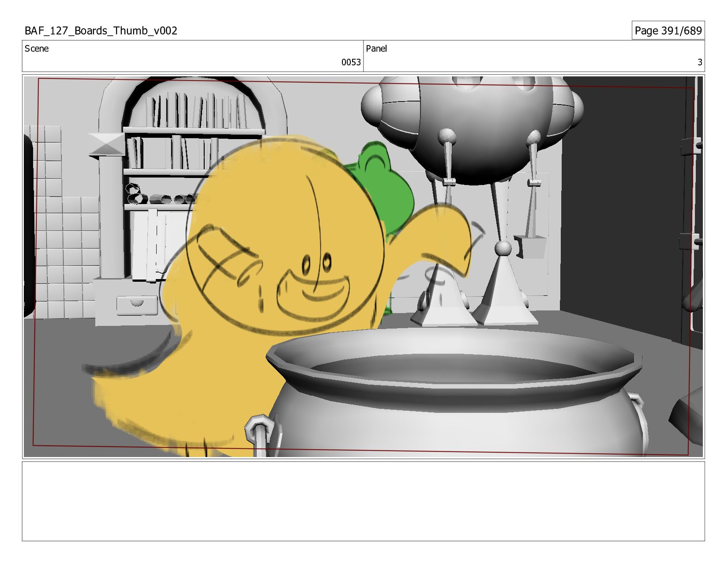Click the document title BAF_127_Boards_Thumb_v002
Screen dimensions: 728x563
point(101,30)
